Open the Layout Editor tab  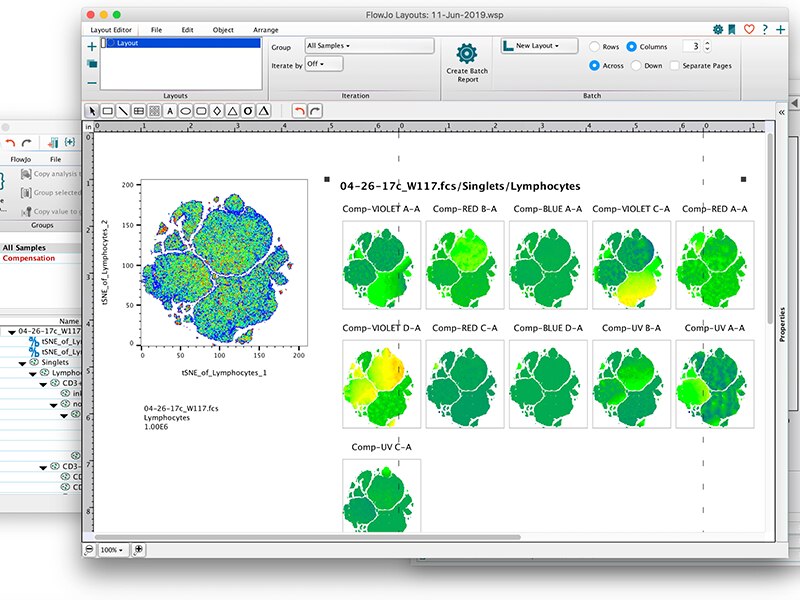(x=111, y=30)
